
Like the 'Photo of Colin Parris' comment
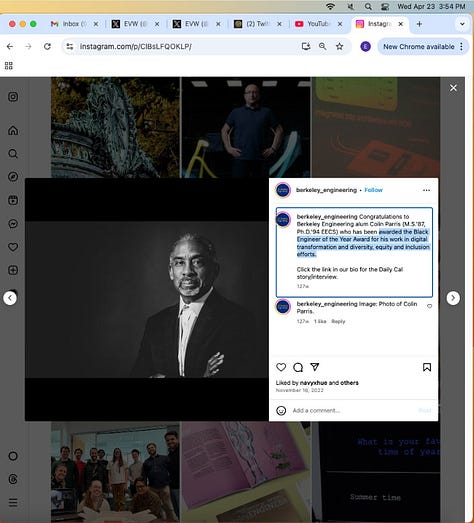tap(430, 306)
